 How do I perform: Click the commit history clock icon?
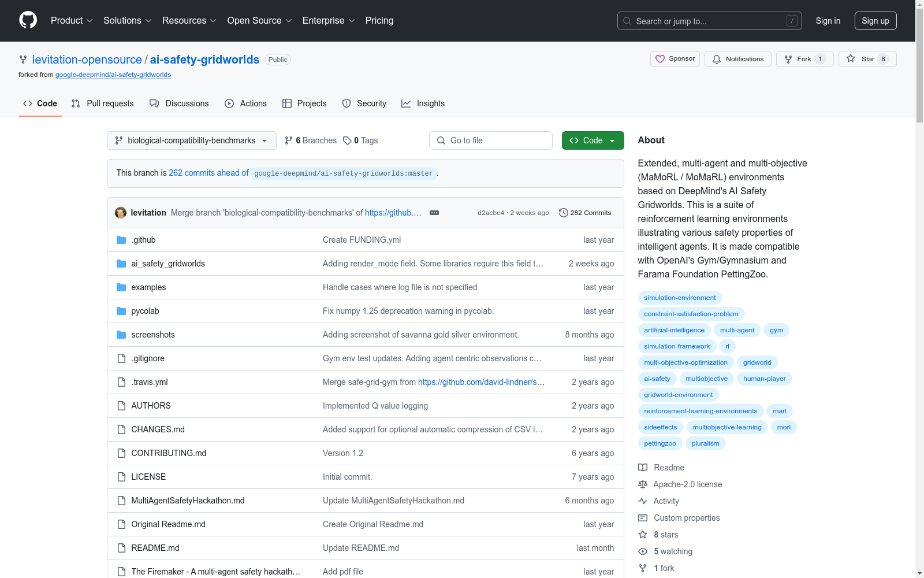[563, 213]
